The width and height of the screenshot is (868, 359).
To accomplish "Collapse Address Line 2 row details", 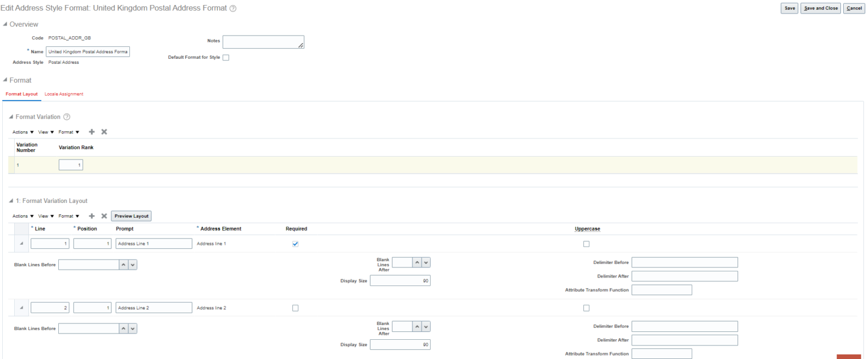I will tap(21, 308).
